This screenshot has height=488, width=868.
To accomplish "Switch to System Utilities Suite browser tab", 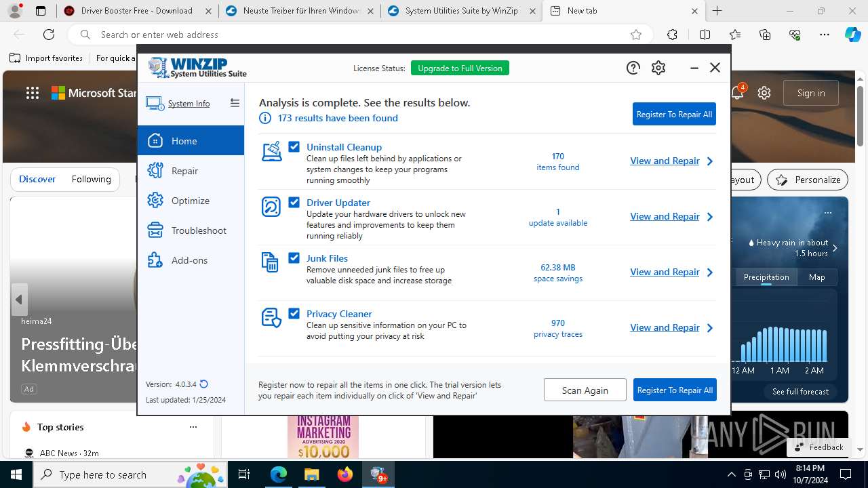I will 461,11.
